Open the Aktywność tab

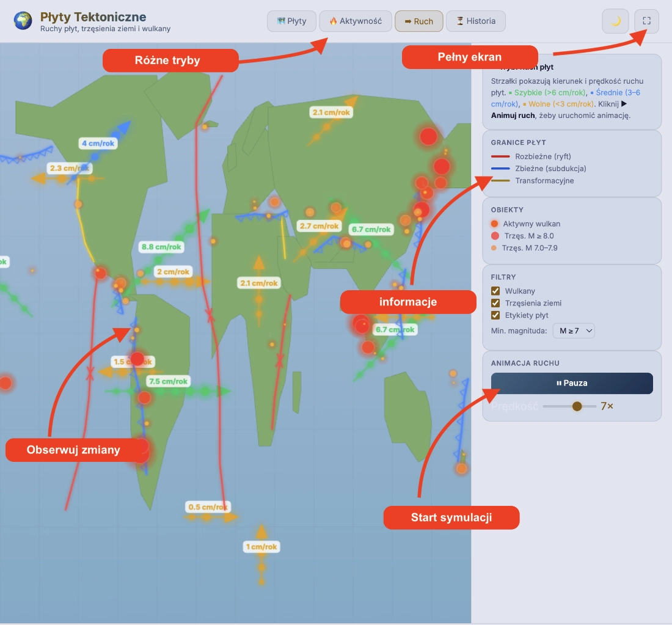pos(355,21)
